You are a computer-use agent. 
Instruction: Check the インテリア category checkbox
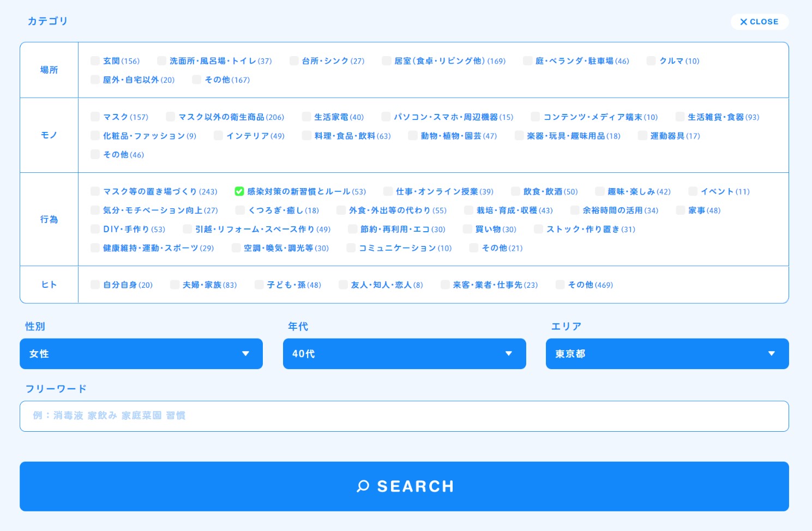(x=219, y=136)
